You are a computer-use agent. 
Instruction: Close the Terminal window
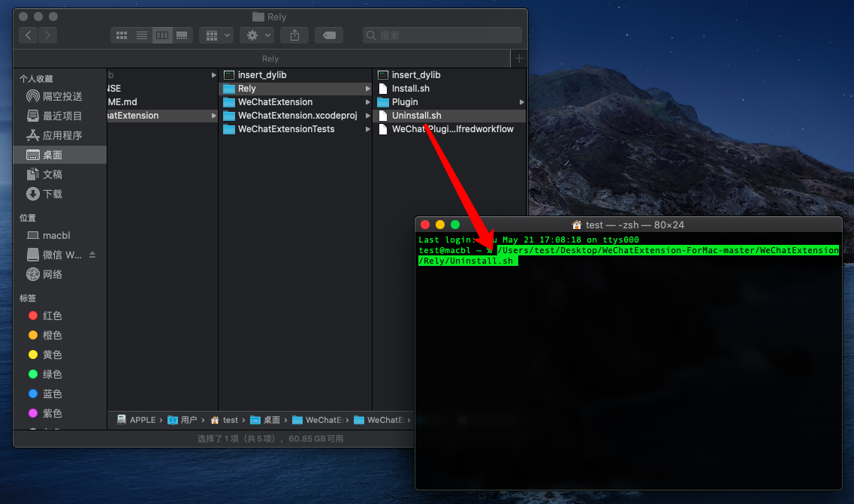pos(425,225)
